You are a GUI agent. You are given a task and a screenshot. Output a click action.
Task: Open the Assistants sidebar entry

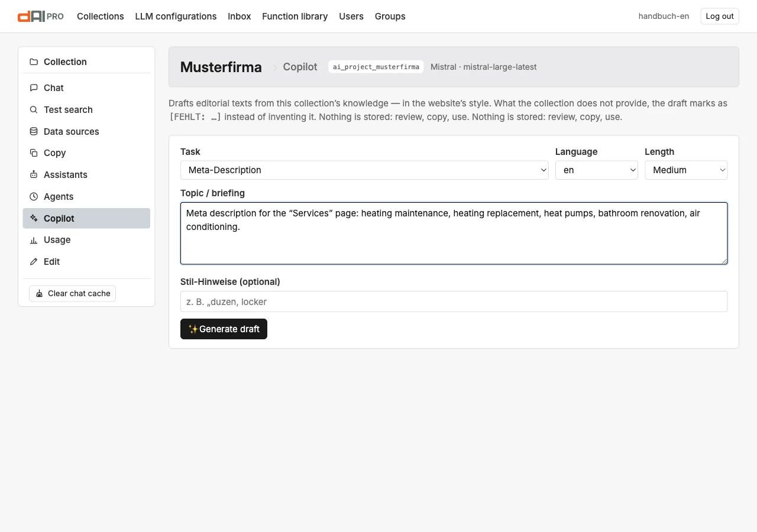[86, 175]
